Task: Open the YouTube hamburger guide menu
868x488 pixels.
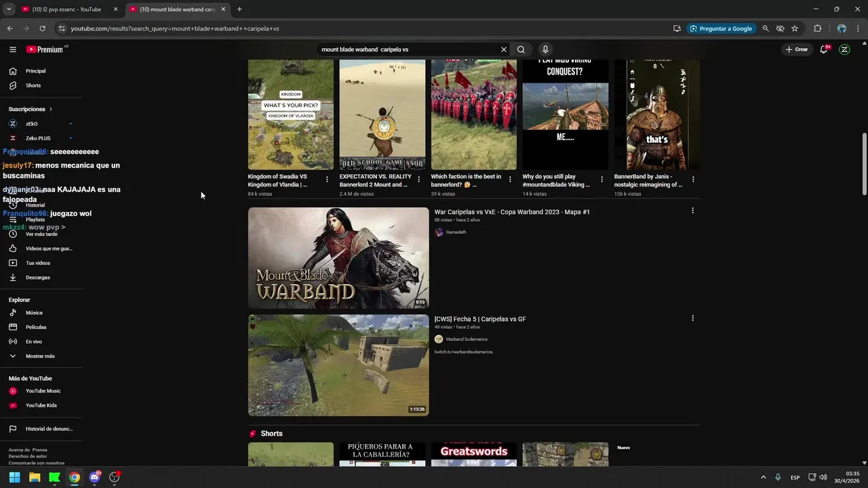Action: coord(12,49)
